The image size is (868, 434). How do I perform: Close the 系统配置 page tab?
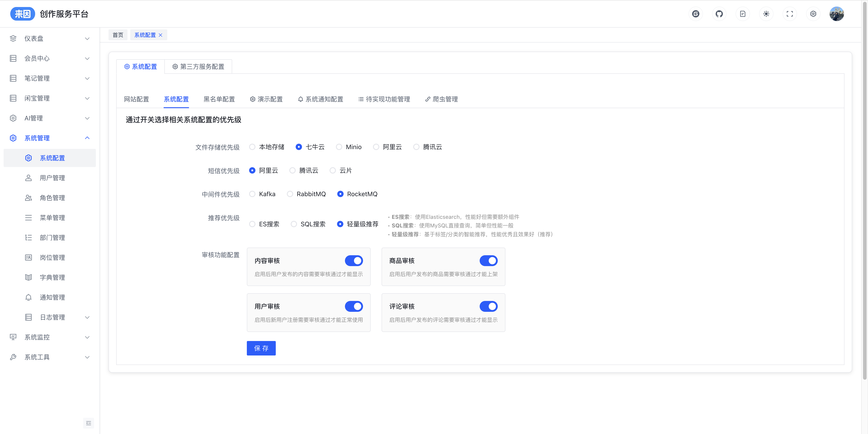[161, 35]
